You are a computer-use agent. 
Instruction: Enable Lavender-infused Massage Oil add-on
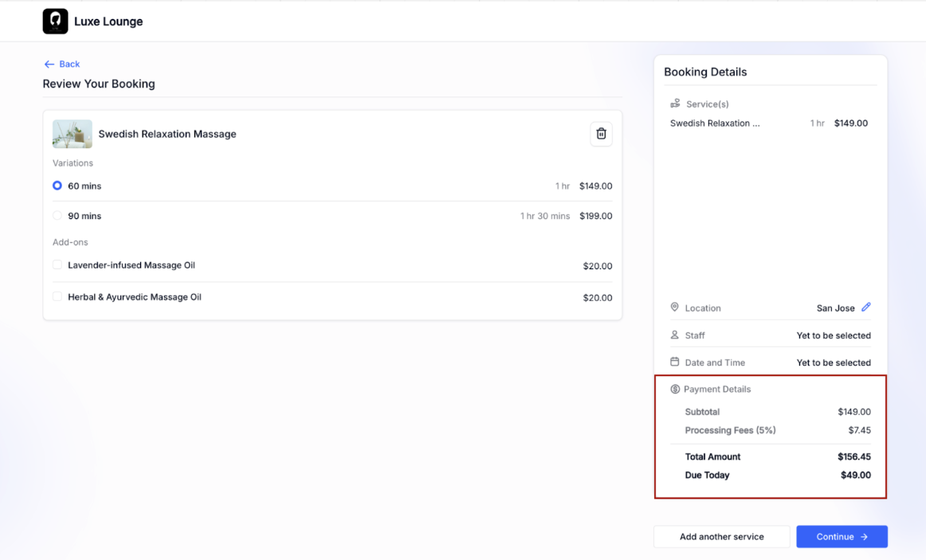point(57,265)
